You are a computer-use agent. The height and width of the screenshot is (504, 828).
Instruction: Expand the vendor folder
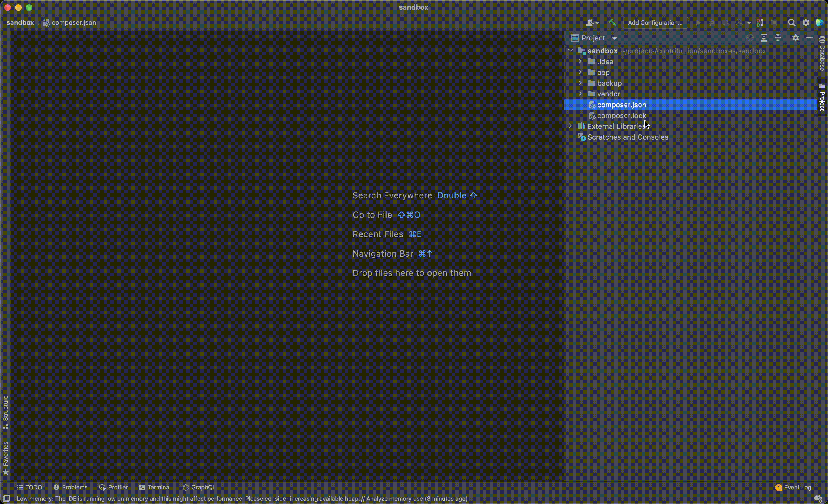pyautogui.click(x=580, y=94)
